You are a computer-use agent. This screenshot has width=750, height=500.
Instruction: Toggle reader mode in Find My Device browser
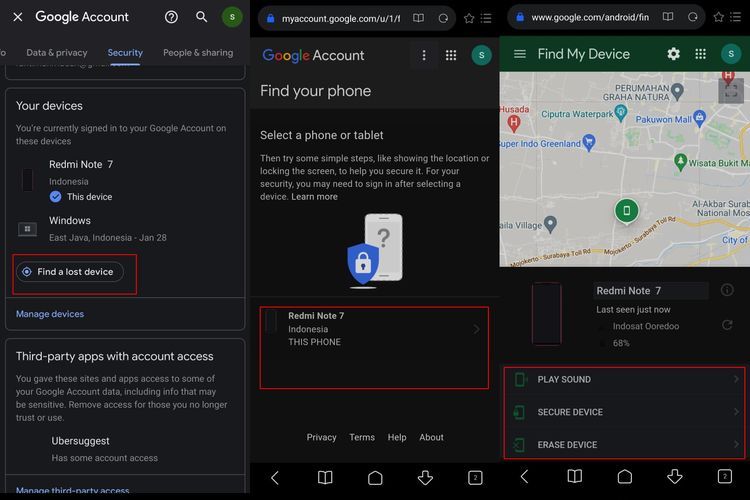pyautogui.click(x=668, y=17)
